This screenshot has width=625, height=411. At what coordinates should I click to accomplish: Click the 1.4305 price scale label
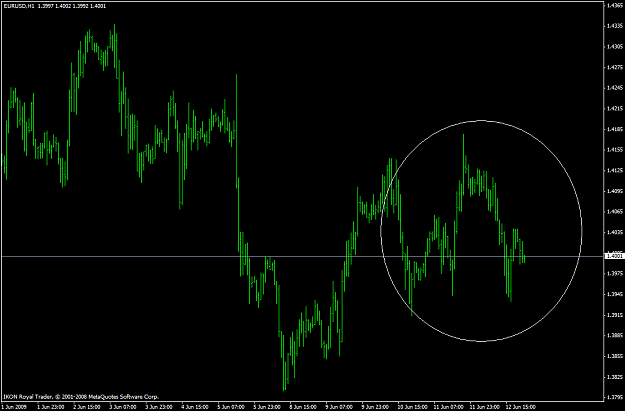tap(615, 47)
